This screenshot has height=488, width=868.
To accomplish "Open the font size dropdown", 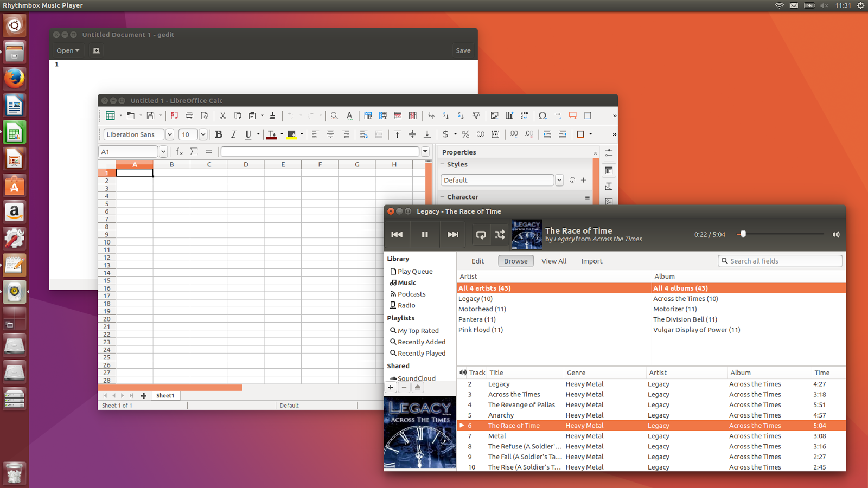I will pyautogui.click(x=203, y=134).
